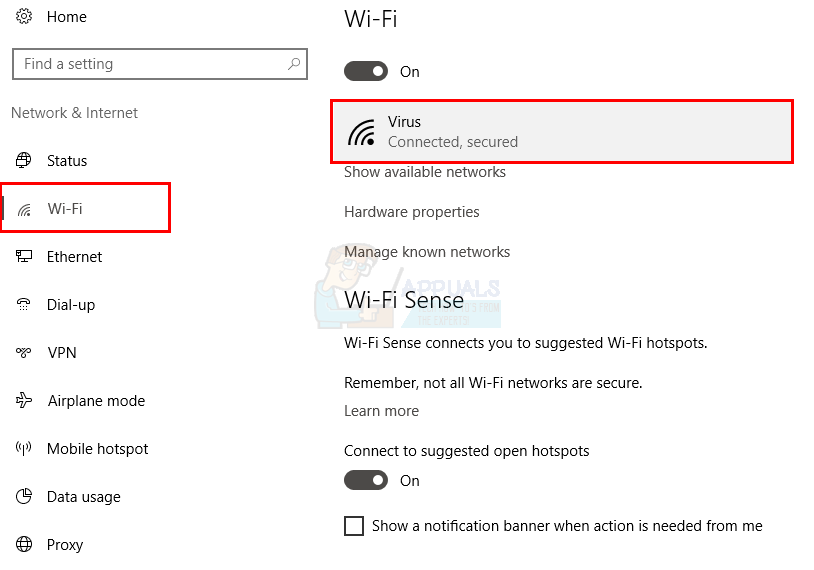The image size is (814, 570).
Task: Focus the Find a setting search box
Action: (150, 64)
